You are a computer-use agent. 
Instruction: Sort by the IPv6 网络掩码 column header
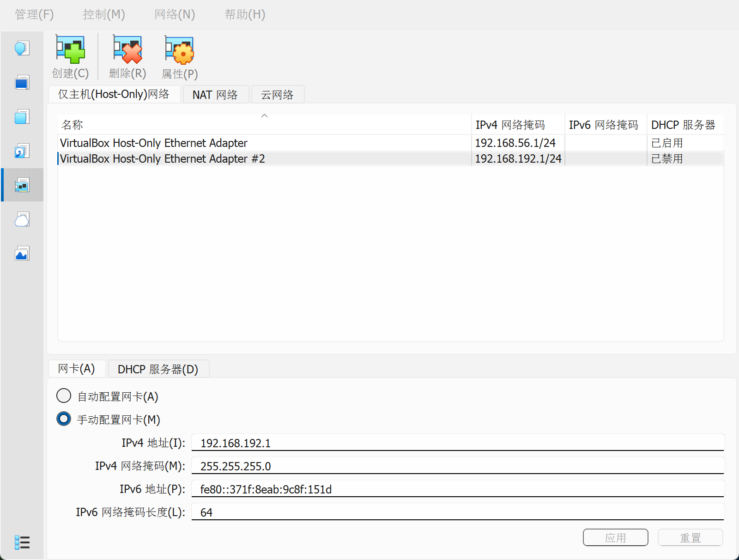(606, 125)
